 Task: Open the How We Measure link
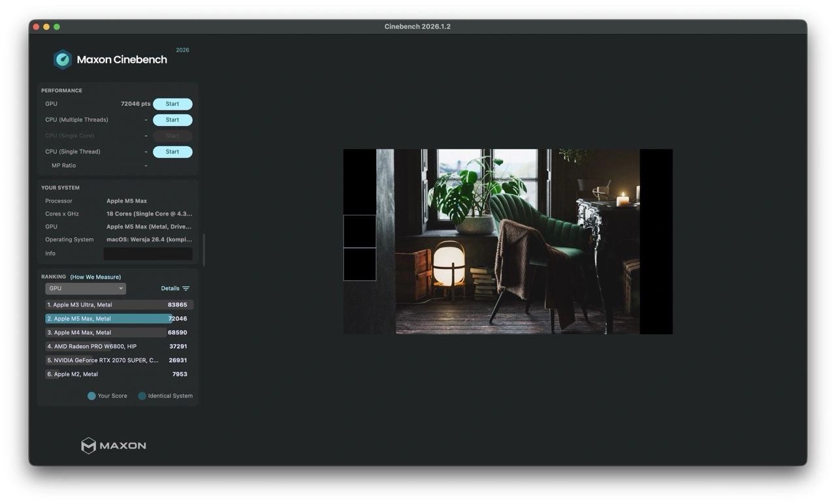point(95,277)
